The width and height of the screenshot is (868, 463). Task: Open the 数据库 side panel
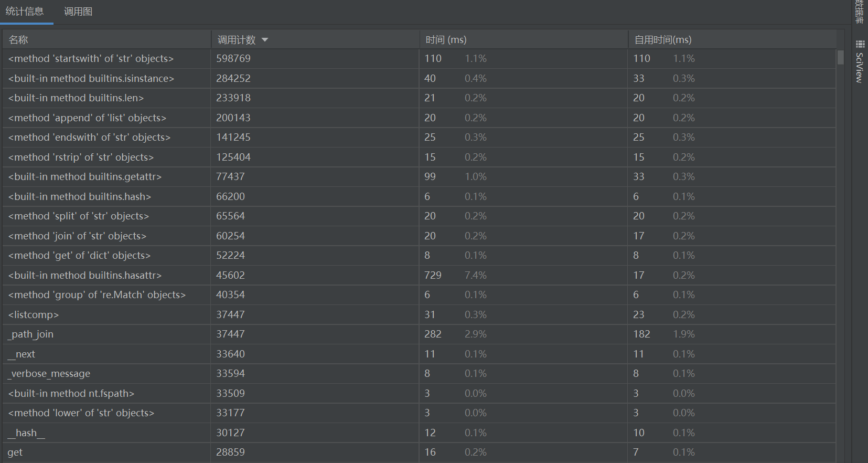click(859, 12)
